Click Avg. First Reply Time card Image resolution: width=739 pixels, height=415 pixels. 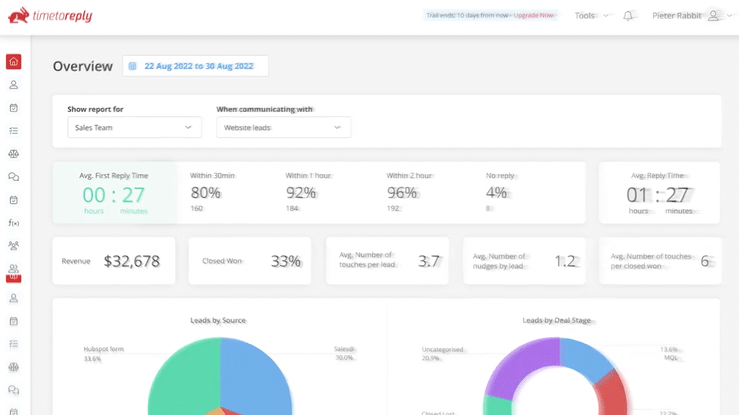(114, 193)
